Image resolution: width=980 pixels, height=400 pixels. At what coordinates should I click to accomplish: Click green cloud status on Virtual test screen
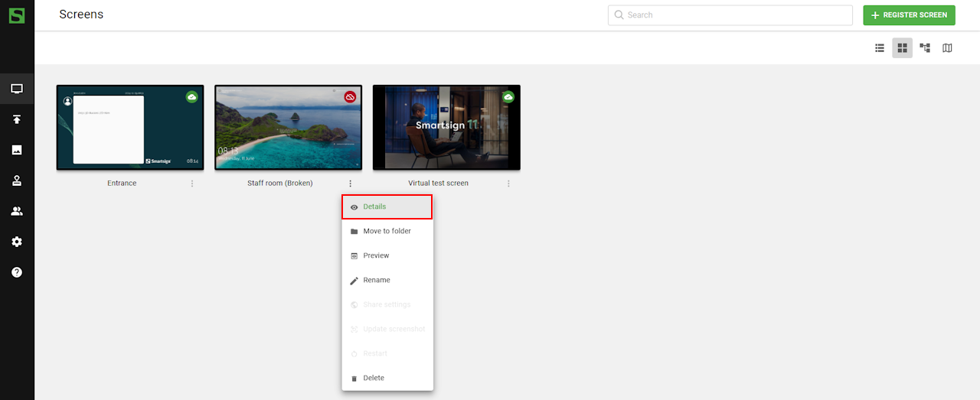point(508,97)
